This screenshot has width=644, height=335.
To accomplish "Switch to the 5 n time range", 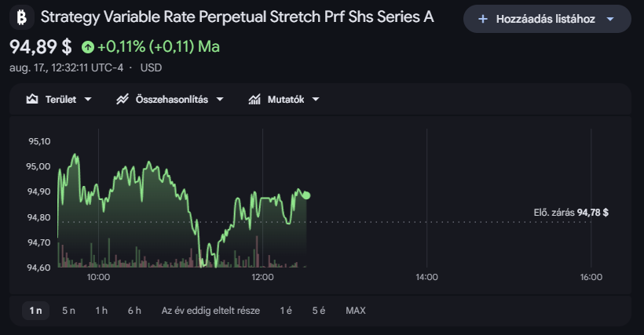I will [68, 311].
